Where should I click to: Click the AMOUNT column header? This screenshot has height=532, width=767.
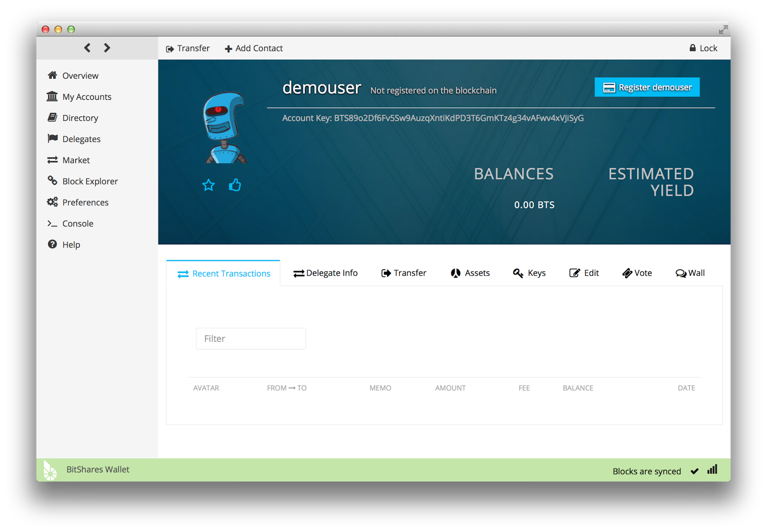tap(450, 388)
